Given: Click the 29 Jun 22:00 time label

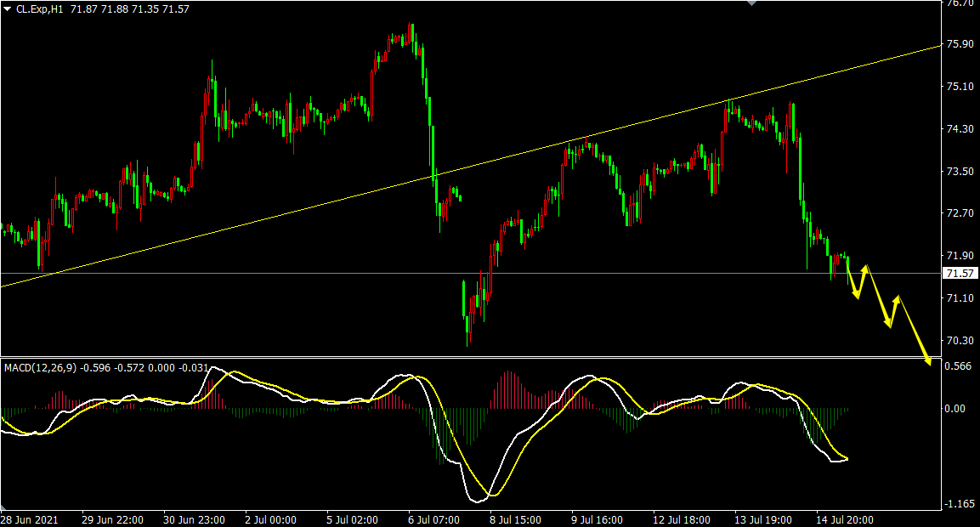Looking at the screenshot, I should click(x=112, y=520).
